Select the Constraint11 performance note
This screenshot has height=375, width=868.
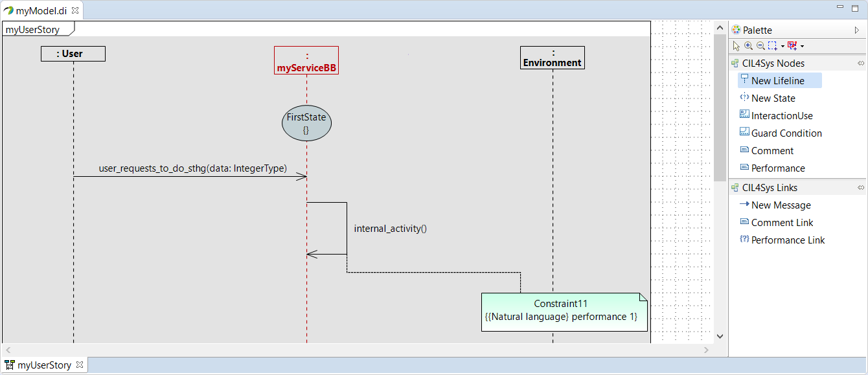[564, 312]
